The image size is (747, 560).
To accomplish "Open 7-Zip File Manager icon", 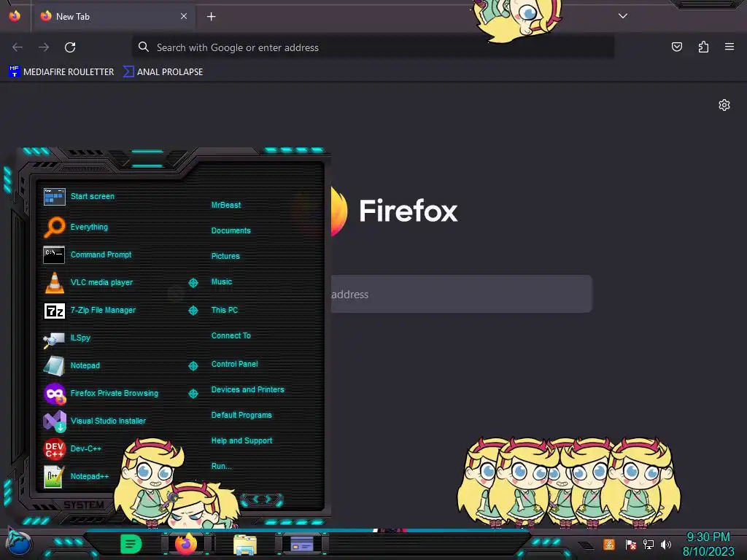I will [x=54, y=311].
